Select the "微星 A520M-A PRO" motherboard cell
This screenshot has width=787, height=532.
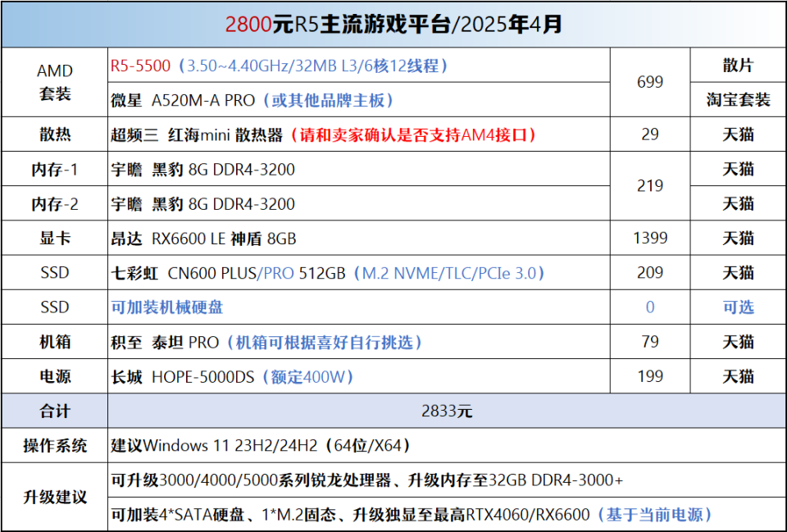[359, 100]
